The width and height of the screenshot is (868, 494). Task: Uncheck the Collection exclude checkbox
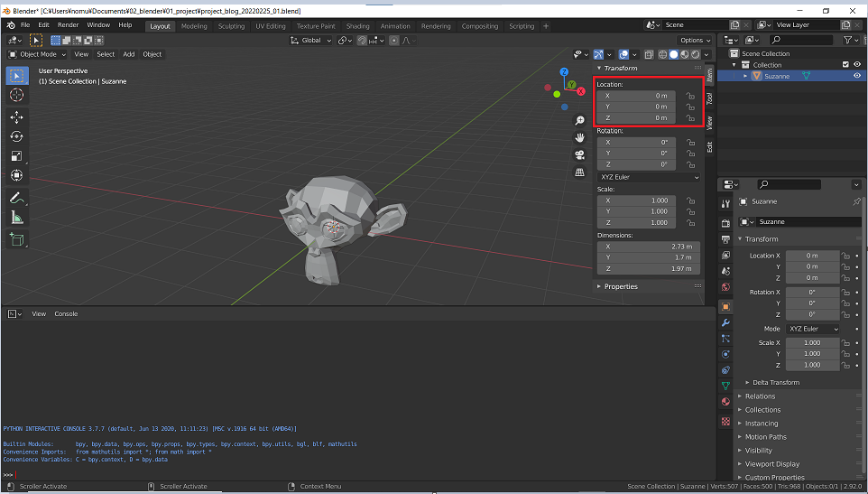(x=845, y=65)
